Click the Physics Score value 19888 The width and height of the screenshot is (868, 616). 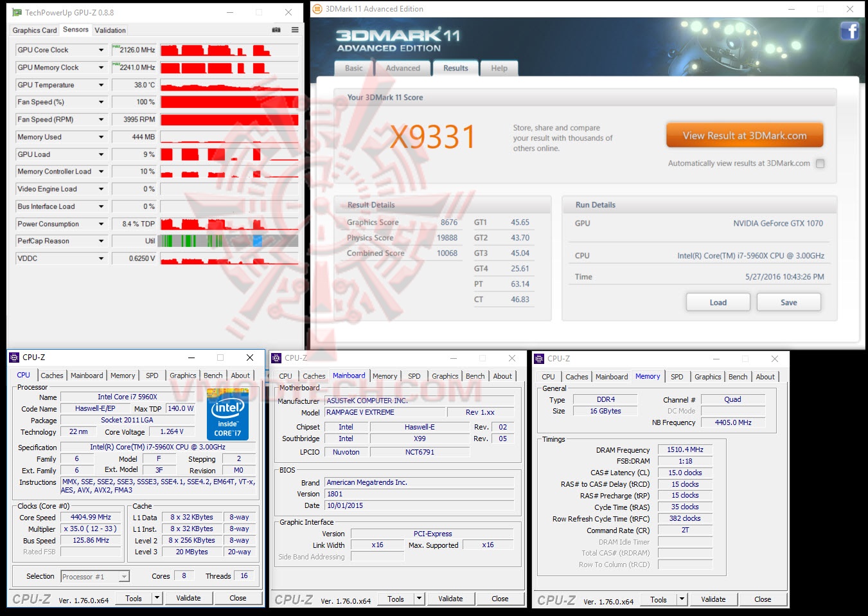(x=447, y=238)
